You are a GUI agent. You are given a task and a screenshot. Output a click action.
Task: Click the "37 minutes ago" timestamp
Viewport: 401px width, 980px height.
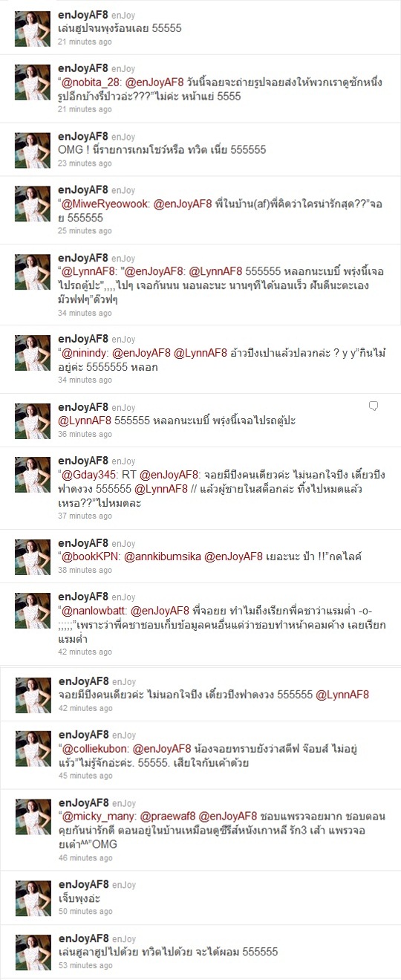tap(85, 516)
